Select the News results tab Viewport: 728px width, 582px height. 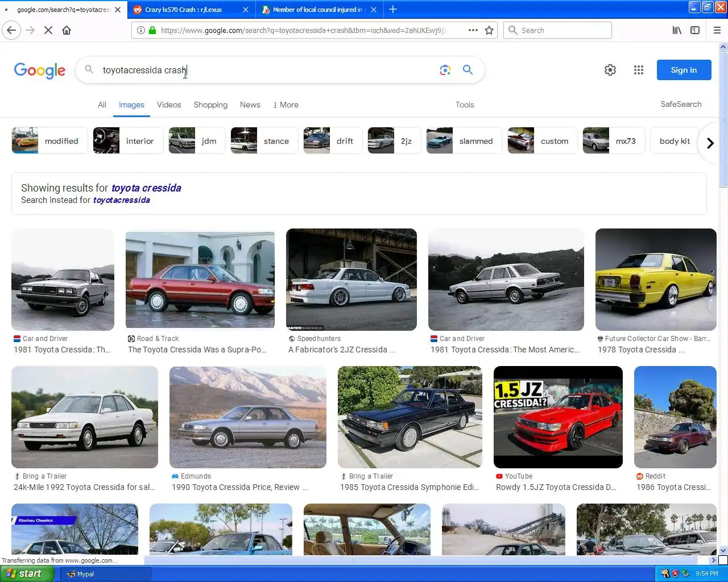(x=250, y=105)
